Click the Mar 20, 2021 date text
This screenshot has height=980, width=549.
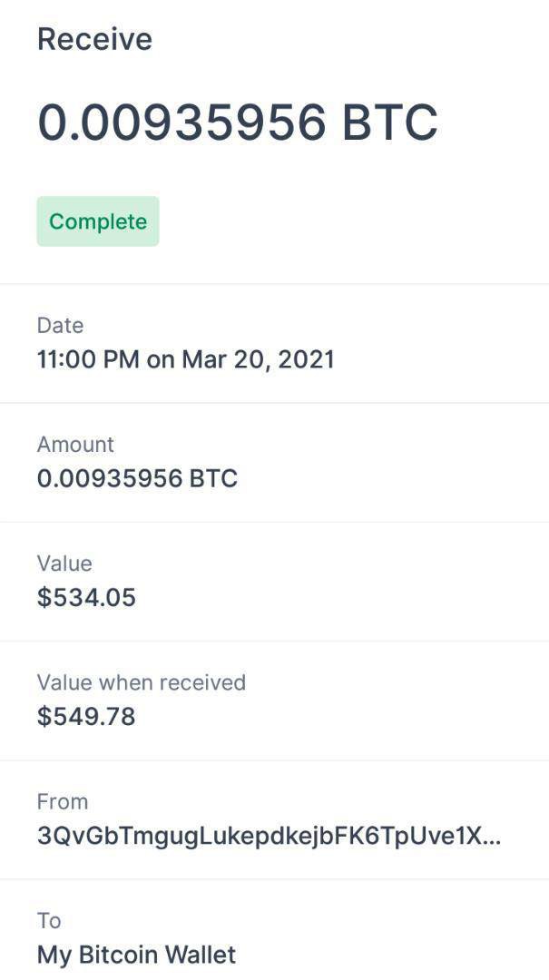click(x=258, y=359)
